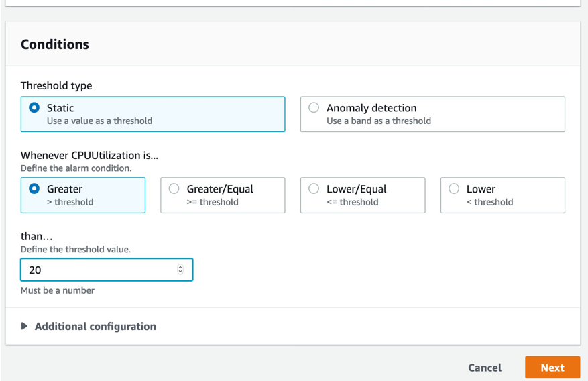This screenshot has height=381, width=588.
Task: Click the threshold value stepper arrows
Action: (180, 270)
